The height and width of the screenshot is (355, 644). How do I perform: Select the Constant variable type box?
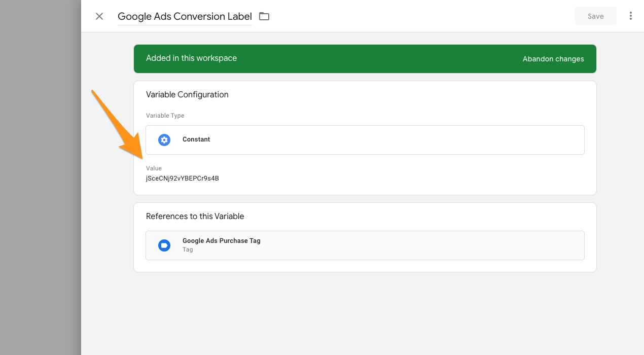point(365,140)
